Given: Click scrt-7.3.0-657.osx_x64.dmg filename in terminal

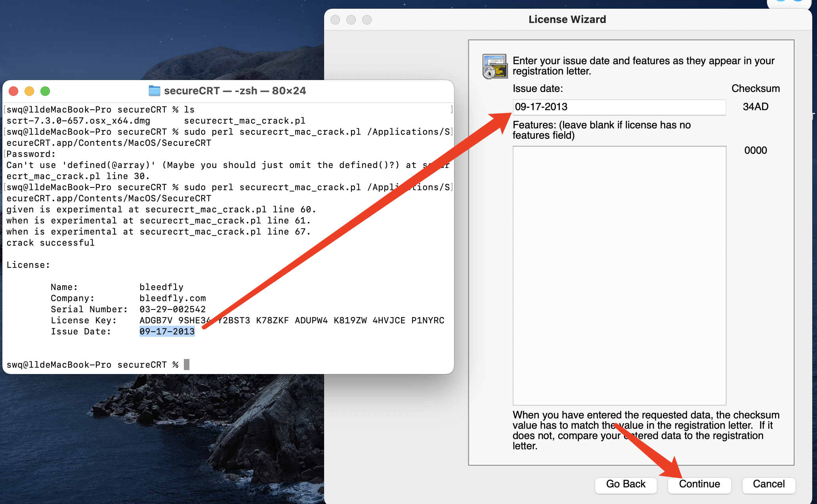Looking at the screenshot, I should [78, 121].
